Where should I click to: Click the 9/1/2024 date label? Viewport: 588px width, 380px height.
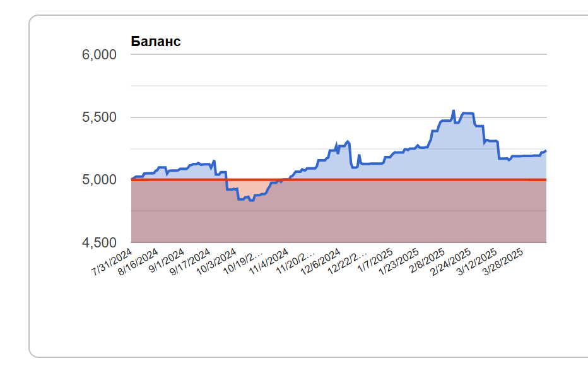coord(167,261)
